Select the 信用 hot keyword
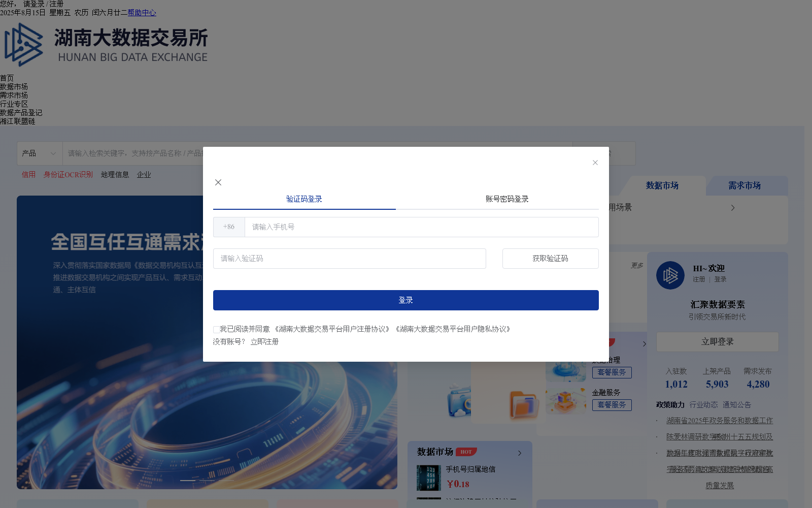The width and height of the screenshot is (812, 508). point(28,175)
